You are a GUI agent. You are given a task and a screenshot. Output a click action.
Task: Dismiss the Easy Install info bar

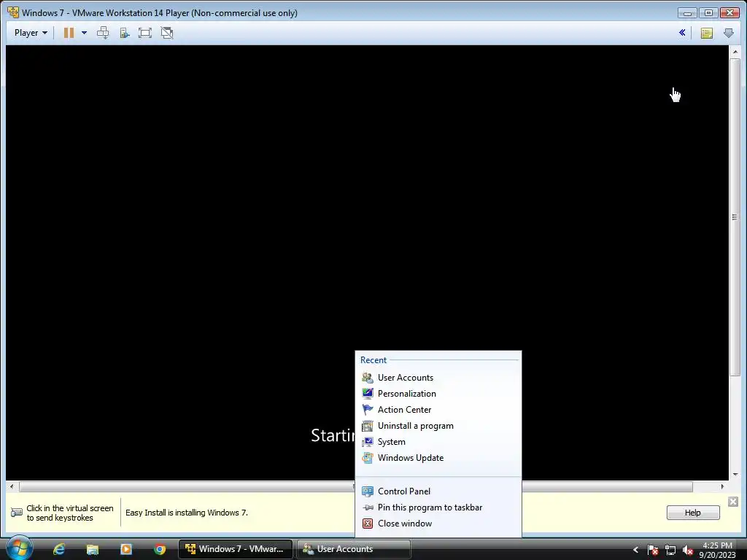pyautogui.click(x=733, y=502)
